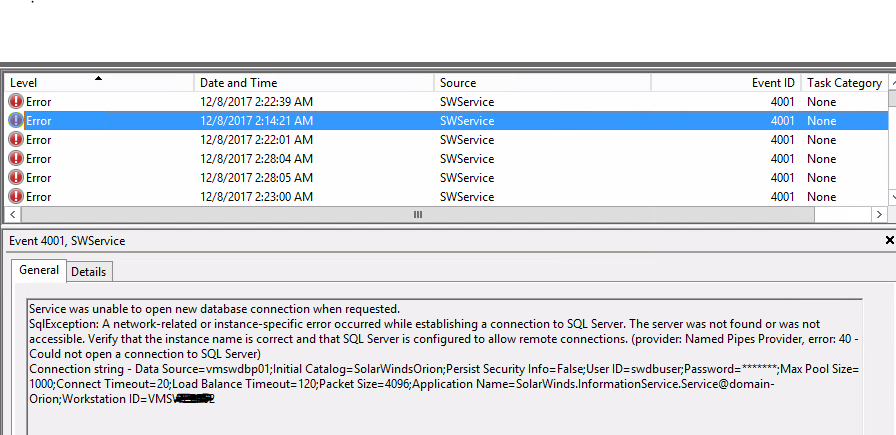This screenshot has height=435, width=896.
Task: Click the error icon on the 2:14:21 AM row
Action: click(16, 121)
